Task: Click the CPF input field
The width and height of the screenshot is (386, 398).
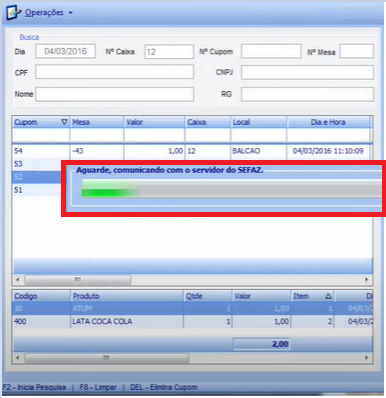Action: (x=115, y=72)
